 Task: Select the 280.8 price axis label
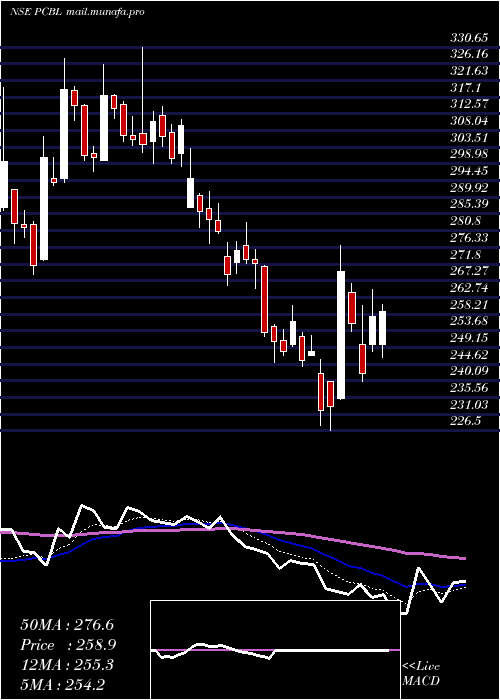[465, 221]
